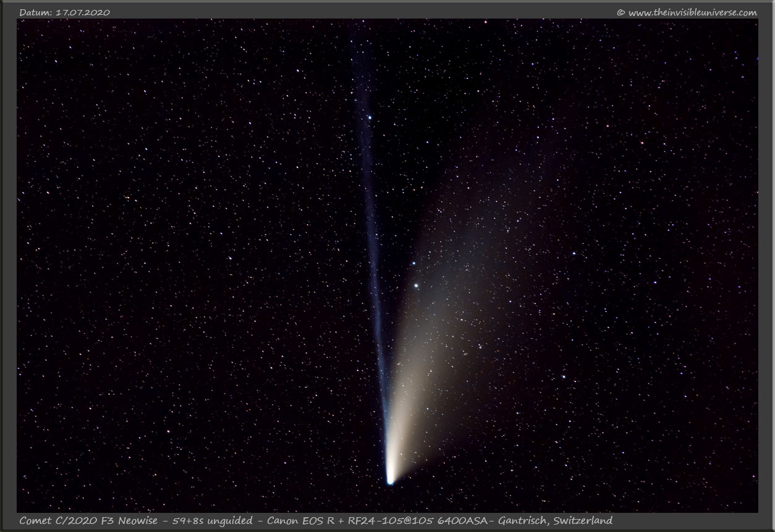Viewport: 775px width, 532px height.
Task: Click the word "Neowise" in the caption
Action: pyautogui.click(x=143, y=520)
